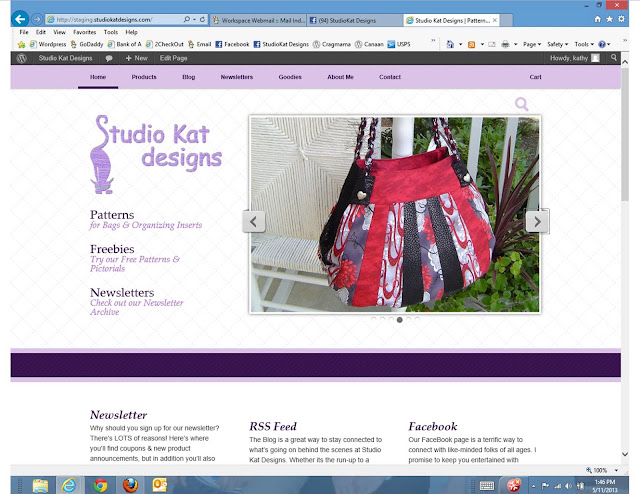Open the File menu
Screen dimensions: 640x494
(x=24, y=32)
